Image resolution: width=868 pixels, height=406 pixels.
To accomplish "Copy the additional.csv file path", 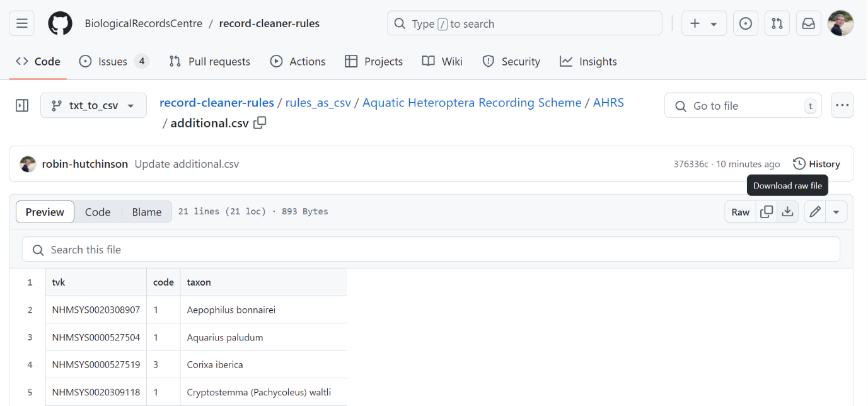I will [259, 123].
